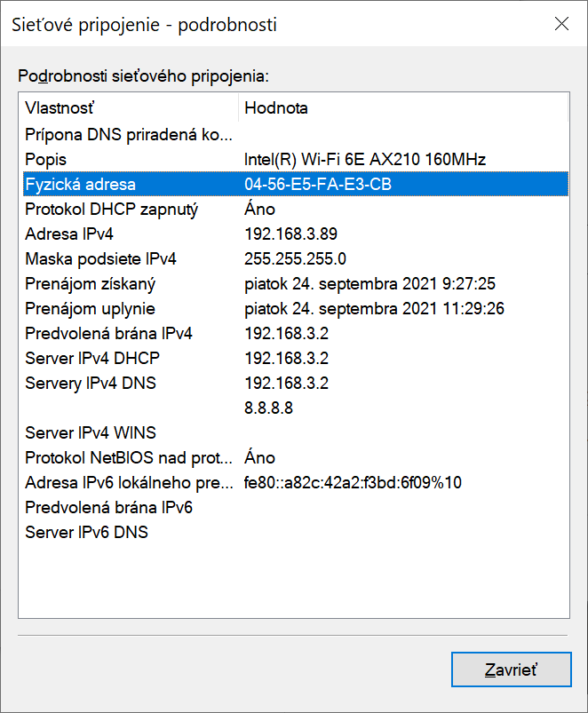Click the Zavrieť button
This screenshot has width=588, height=713.
(511, 669)
